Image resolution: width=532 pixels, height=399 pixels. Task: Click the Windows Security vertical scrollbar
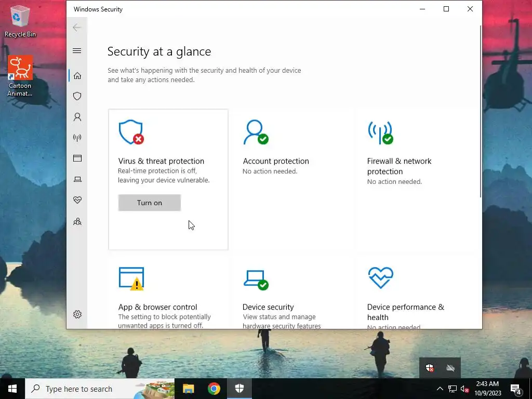[481, 111]
